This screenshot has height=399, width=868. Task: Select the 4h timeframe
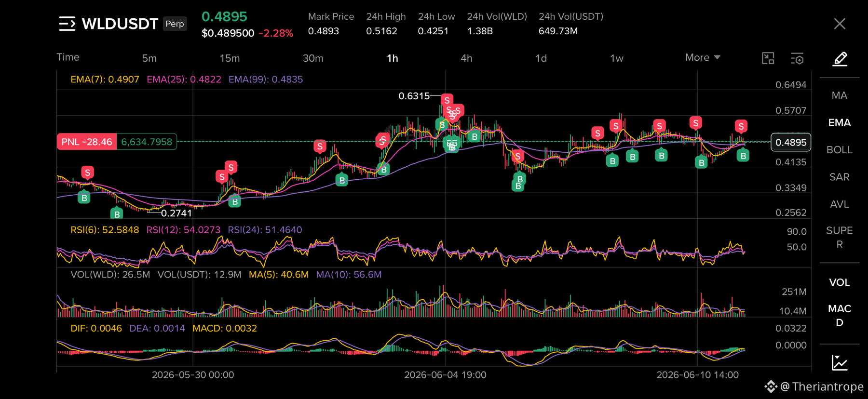coord(466,58)
